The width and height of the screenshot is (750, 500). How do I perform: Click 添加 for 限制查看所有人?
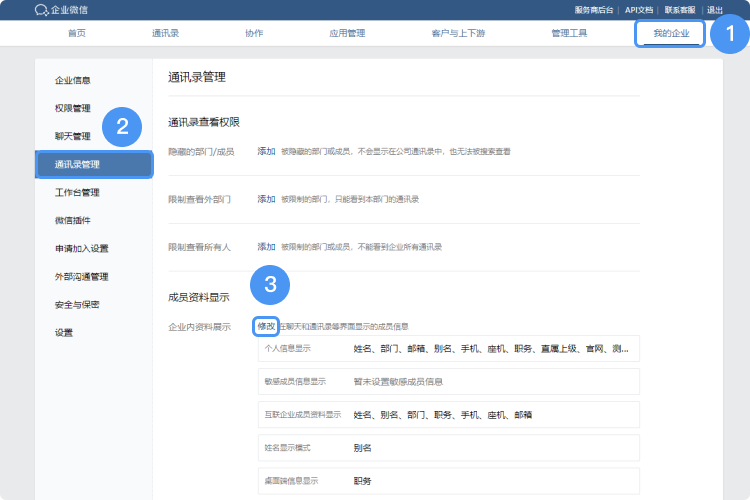coord(266,247)
